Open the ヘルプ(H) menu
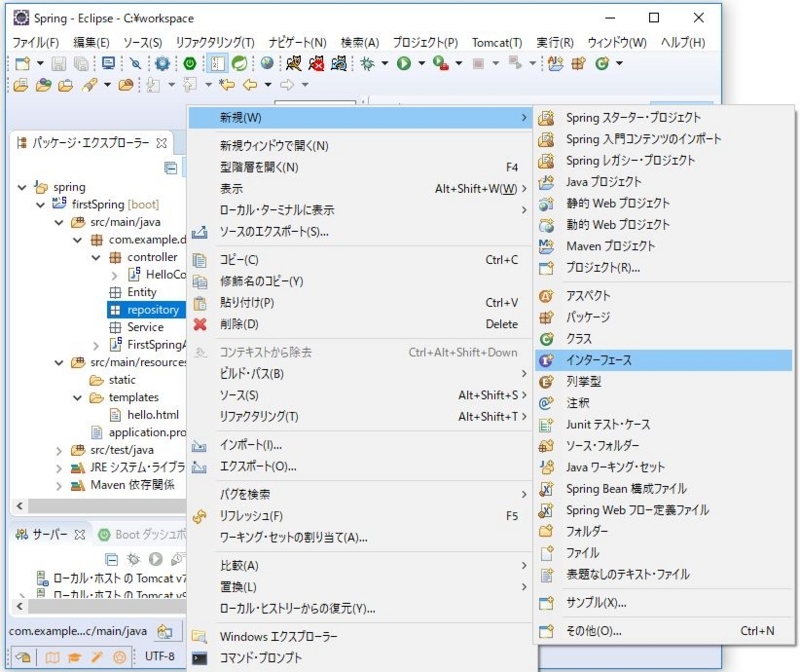This screenshot has height=672, width=800. coord(683,42)
